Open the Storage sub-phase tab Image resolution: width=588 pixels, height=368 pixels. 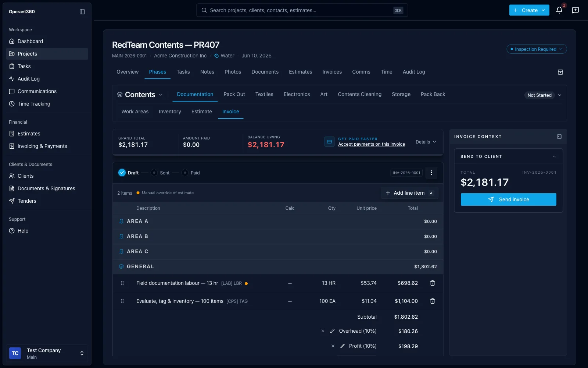401,94
